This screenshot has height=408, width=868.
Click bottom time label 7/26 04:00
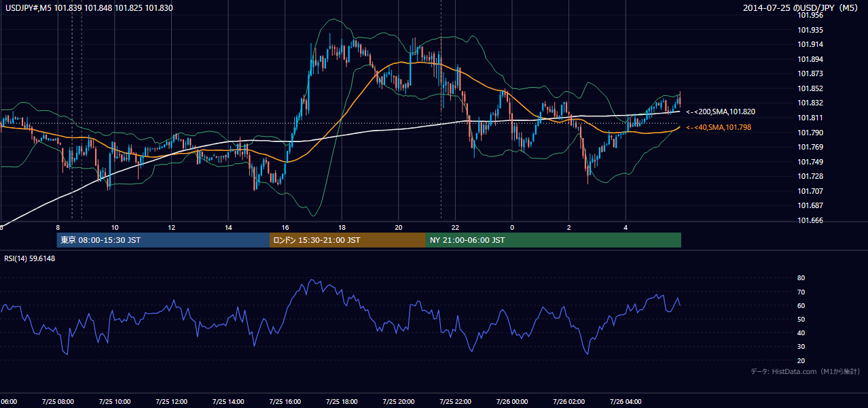(x=626, y=401)
